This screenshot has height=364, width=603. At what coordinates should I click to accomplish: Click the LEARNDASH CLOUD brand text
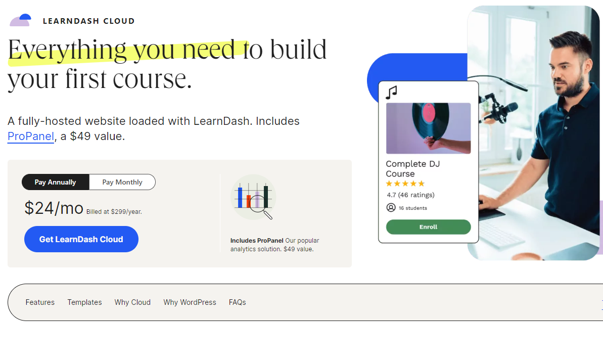point(89,21)
